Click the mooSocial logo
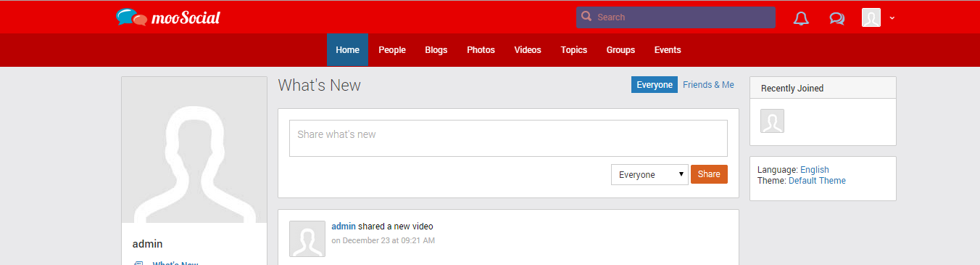This screenshot has width=980, height=265. point(168,17)
